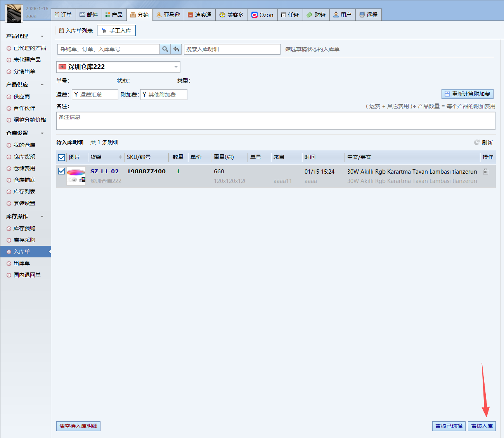Image resolution: width=504 pixels, height=438 pixels.
Task: Open the product thumbnail in the row
Action: (76, 176)
